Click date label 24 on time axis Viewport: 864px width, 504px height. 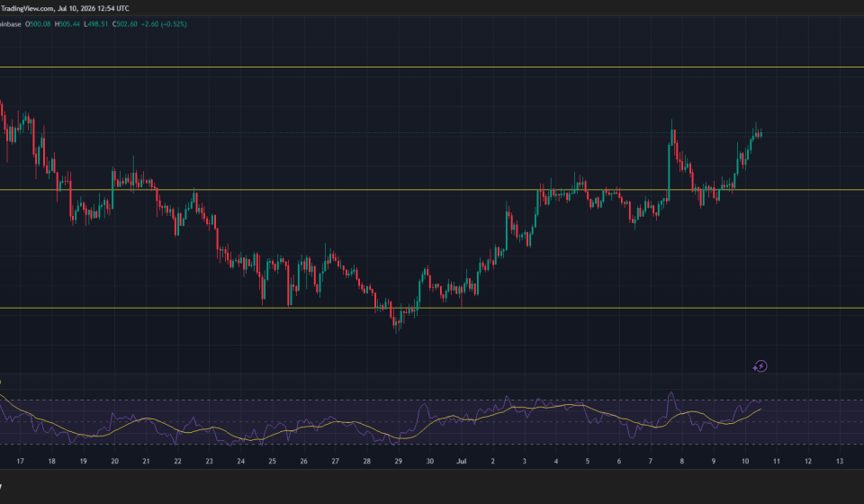pyautogui.click(x=241, y=462)
